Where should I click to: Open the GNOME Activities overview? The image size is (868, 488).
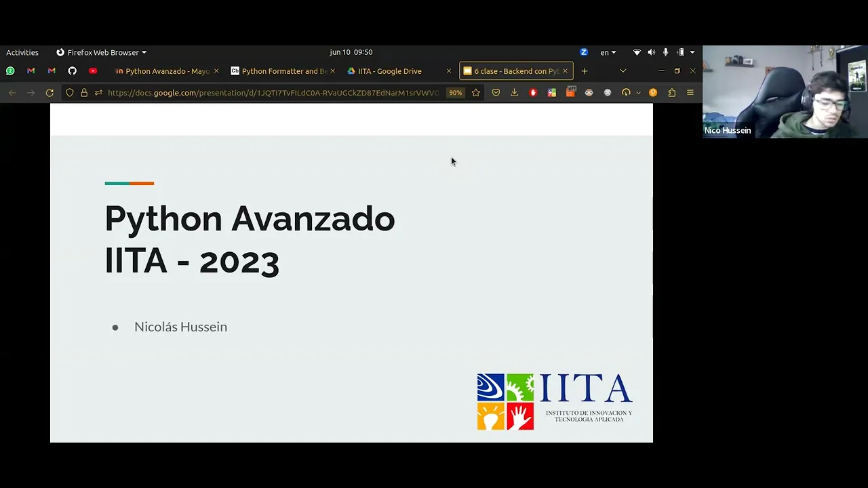[22, 52]
